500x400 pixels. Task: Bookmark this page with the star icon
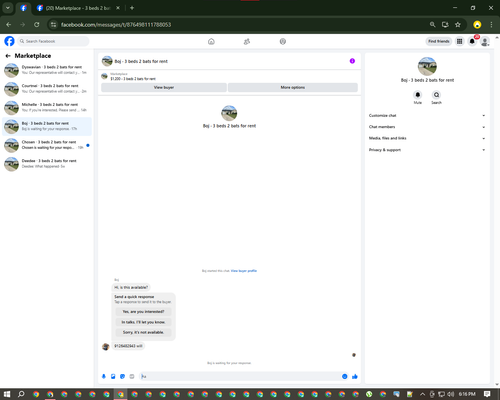click(458, 25)
